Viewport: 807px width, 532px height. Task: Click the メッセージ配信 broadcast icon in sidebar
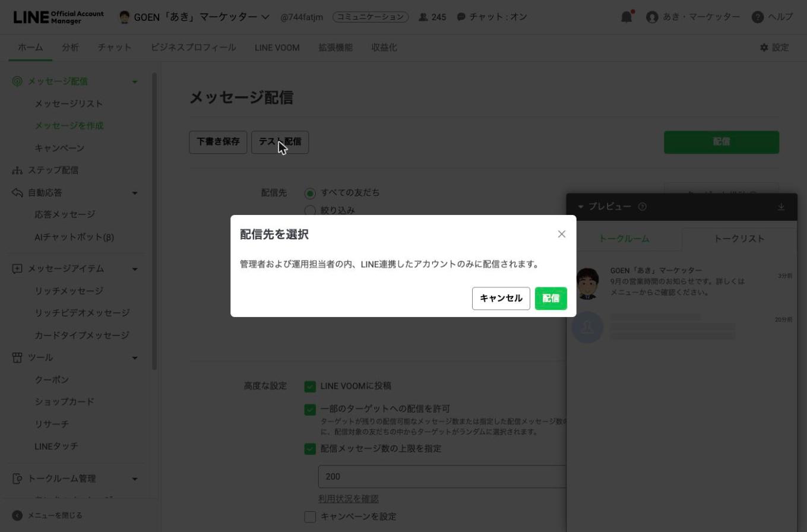(17, 81)
